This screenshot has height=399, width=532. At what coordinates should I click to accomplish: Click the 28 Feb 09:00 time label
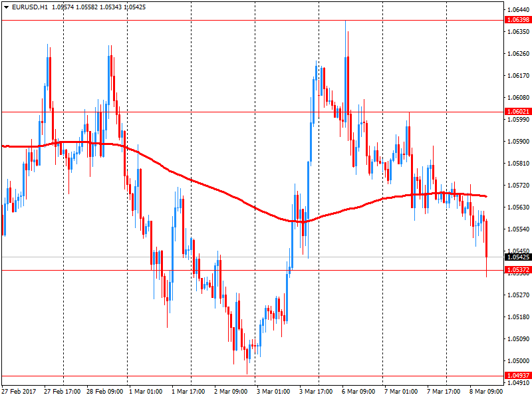coord(105,392)
